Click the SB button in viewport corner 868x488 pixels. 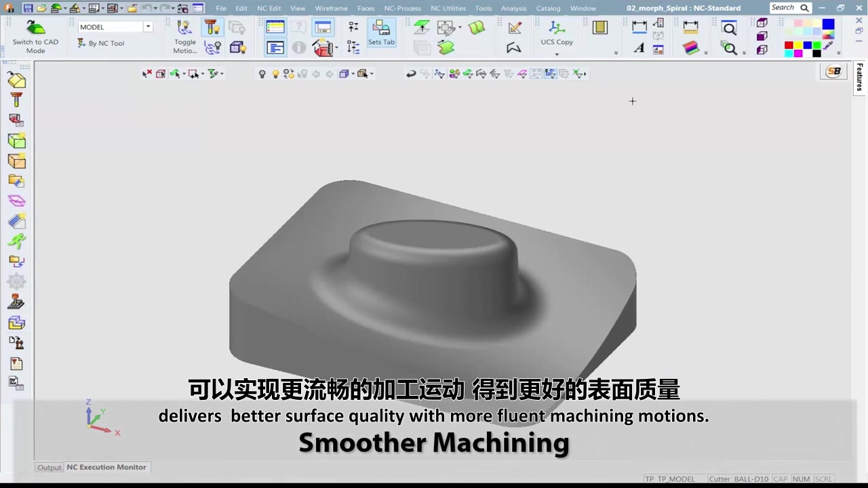pos(834,72)
